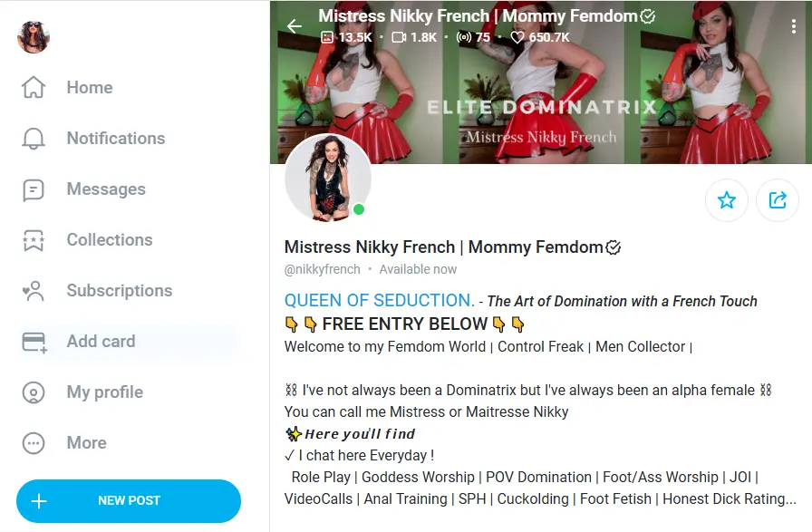Select the Notifications bell icon
The width and height of the screenshot is (812, 532).
click(x=34, y=138)
